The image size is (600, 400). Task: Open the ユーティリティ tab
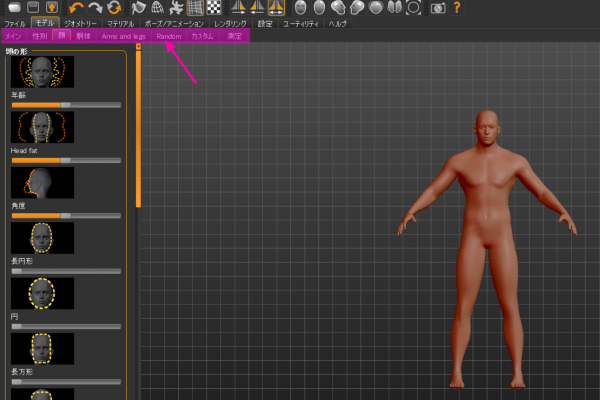(301, 24)
